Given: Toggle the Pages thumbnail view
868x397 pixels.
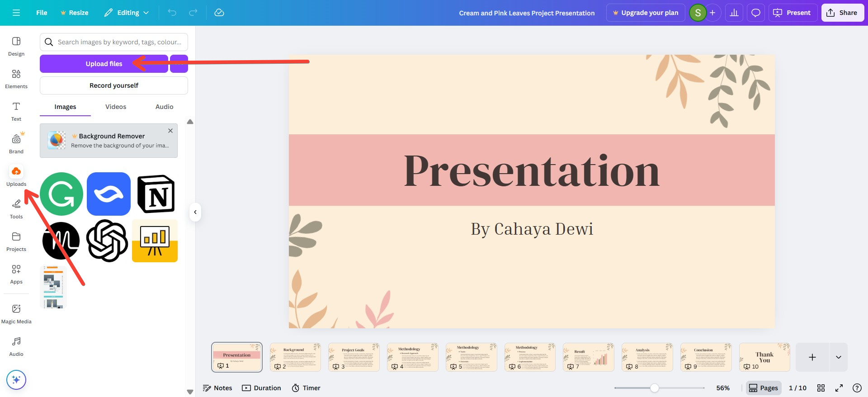Looking at the screenshot, I should [x=763, y=388].
